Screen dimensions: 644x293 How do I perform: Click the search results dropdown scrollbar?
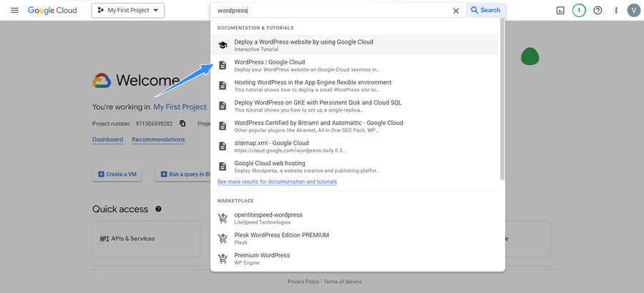502,99
